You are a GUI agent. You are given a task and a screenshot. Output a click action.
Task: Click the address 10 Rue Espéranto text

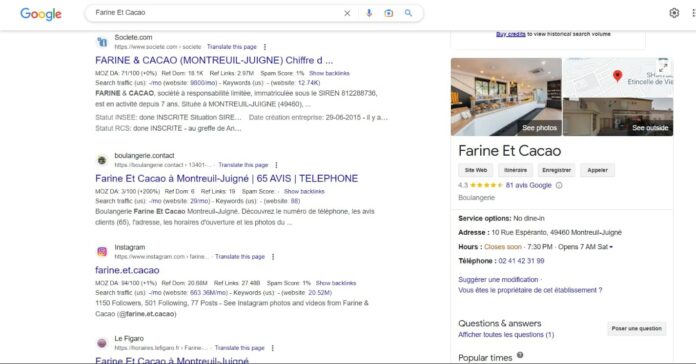click(557, 233)
